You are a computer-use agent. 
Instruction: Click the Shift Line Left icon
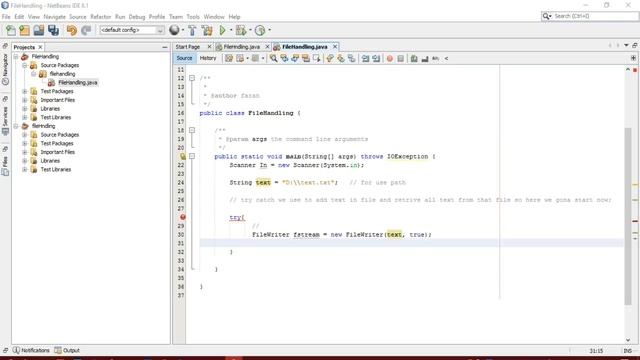pyautogui.click(x=365, y=58)
